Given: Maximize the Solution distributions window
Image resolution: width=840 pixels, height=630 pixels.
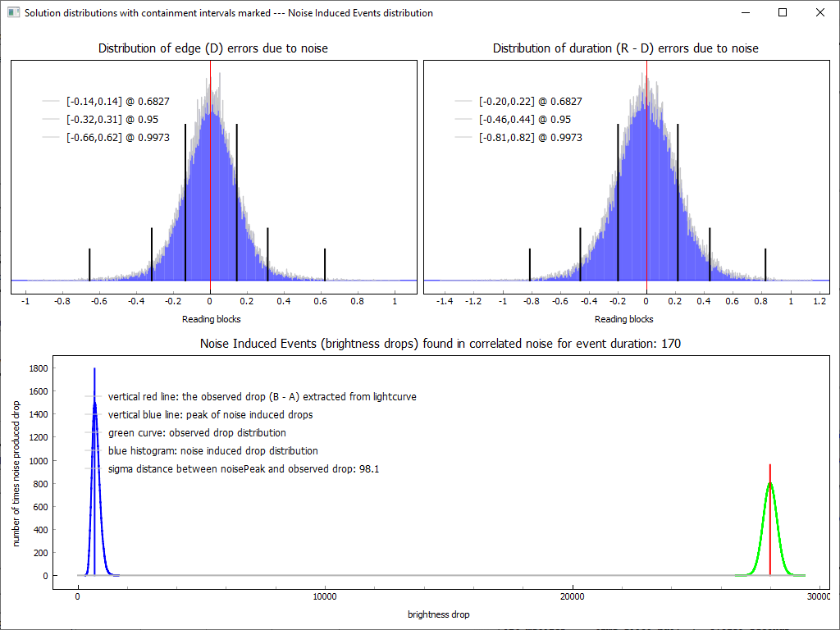Looking at the screenshot, I should (x=783, y=13).
